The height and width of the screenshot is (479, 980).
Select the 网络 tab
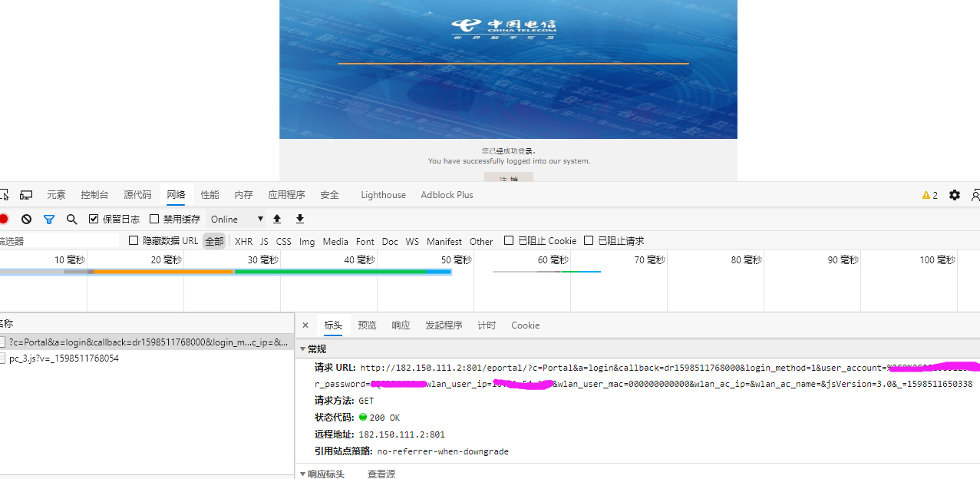176,195
